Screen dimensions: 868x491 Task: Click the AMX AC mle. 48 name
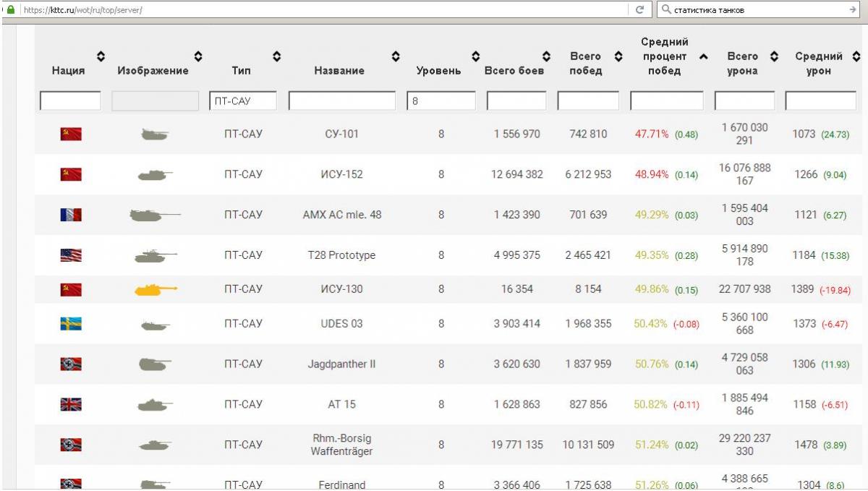341,215
